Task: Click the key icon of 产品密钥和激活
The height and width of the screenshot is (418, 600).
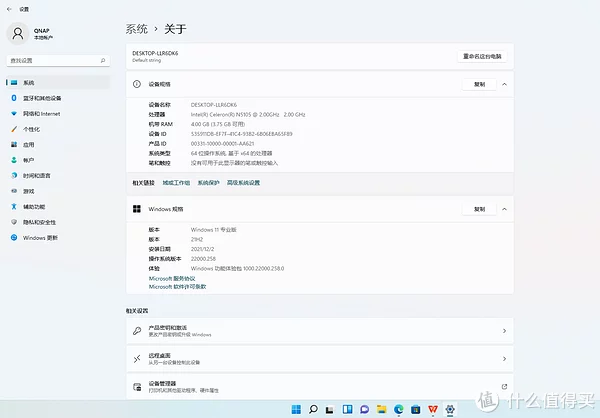Action: tap(137, 331)
